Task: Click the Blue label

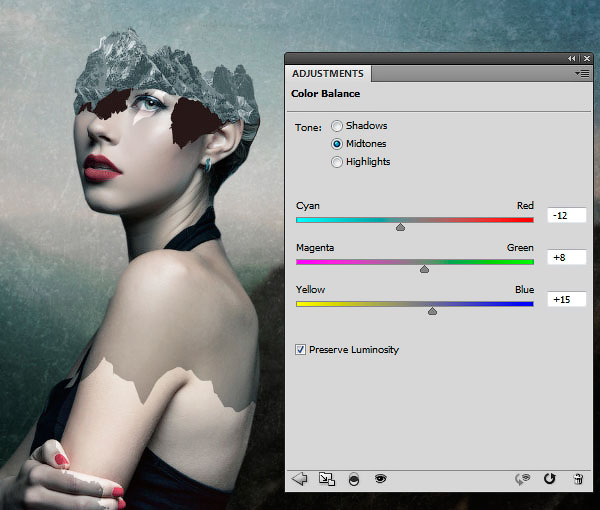Action: point(525,290)
